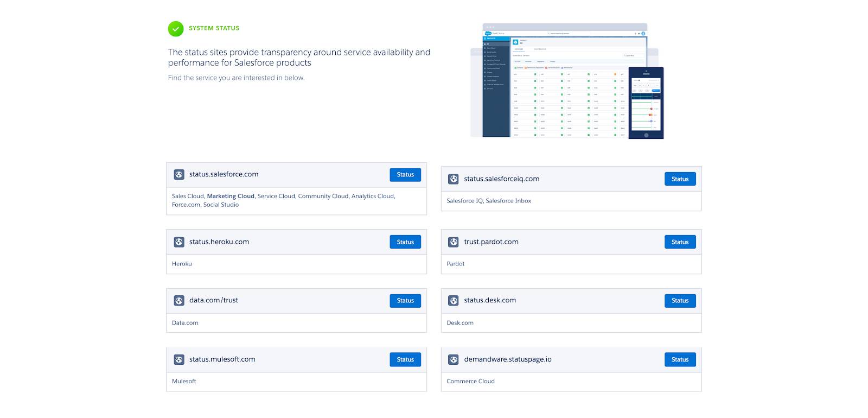Viewport: 868px width, 418px height.
Task: Open Status for data.com/trust
Action: click(x=405, y=301)
